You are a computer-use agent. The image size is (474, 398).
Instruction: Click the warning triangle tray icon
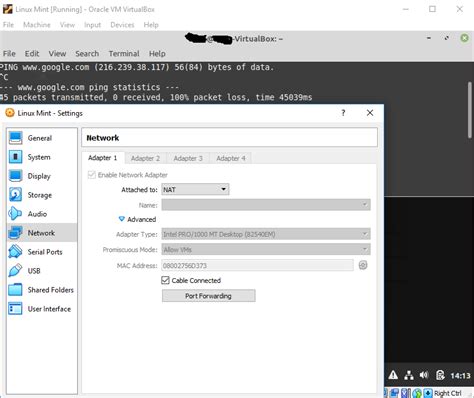pos(393,375)
